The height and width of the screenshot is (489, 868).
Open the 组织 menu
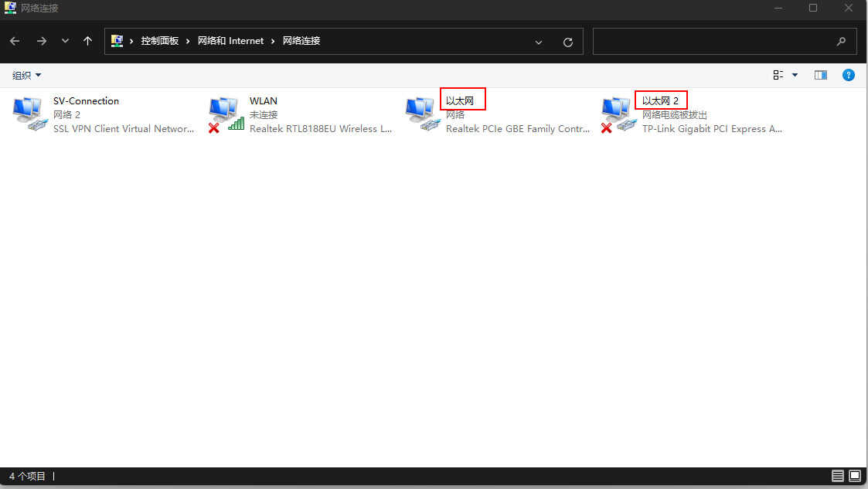(26, 75)
